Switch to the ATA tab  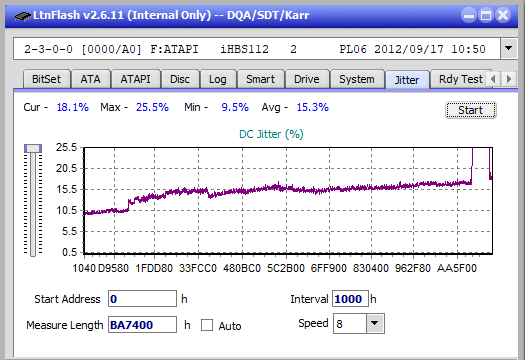point(90,79)
